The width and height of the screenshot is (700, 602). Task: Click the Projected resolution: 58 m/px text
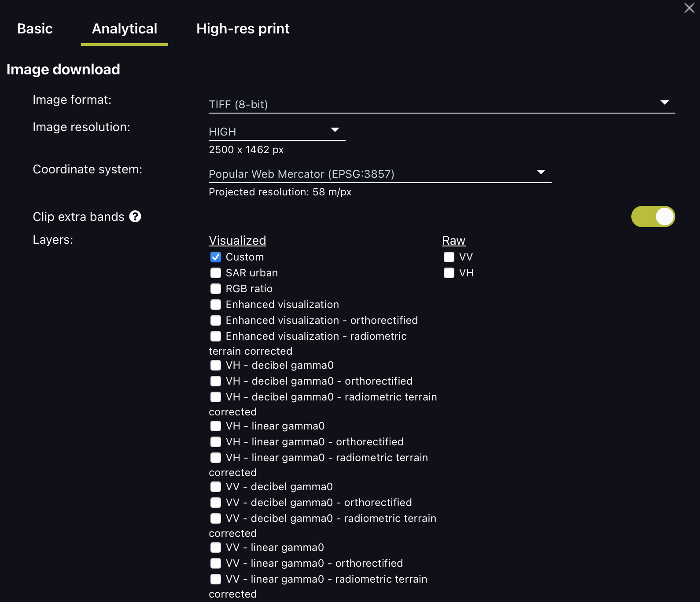tap(280, 192)
